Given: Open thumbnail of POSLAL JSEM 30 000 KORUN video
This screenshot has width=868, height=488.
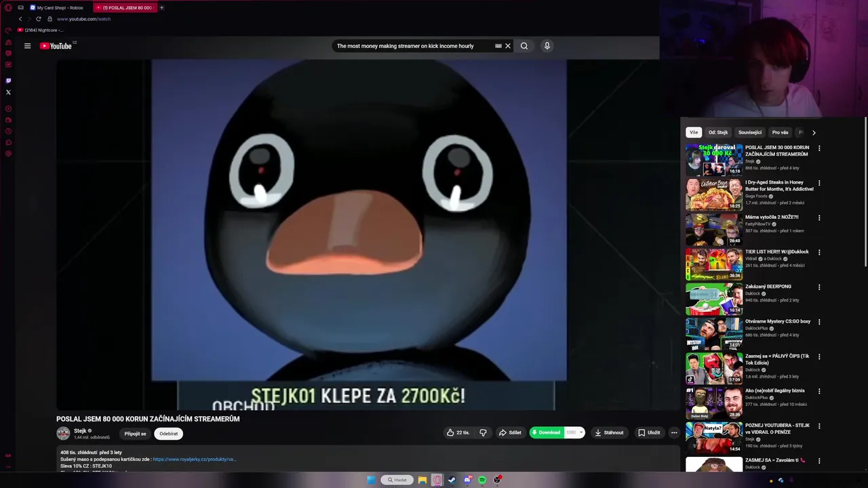Looking at the screenshot, I should (714, 159).
